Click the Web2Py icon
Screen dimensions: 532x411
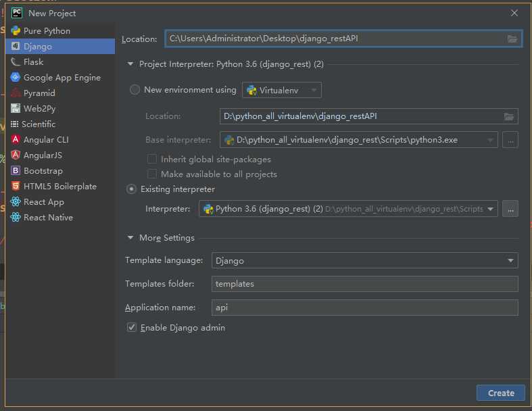(16, 108)
